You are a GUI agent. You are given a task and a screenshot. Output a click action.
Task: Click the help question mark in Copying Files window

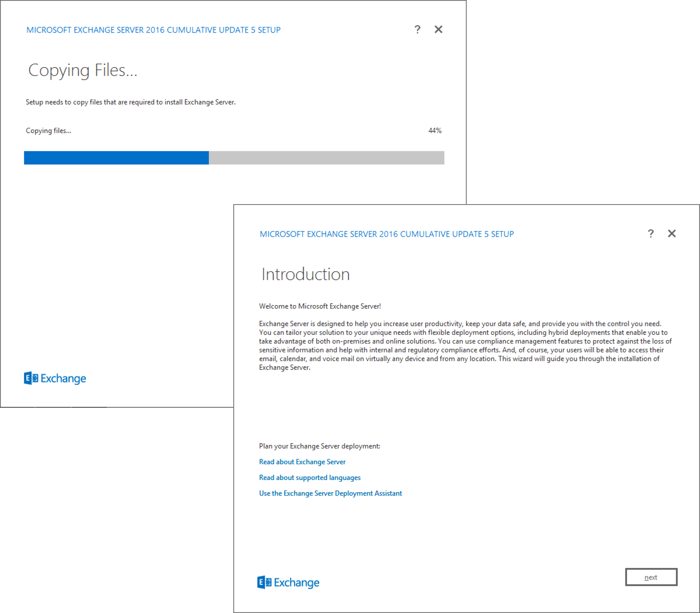click(x=417, y=29)
